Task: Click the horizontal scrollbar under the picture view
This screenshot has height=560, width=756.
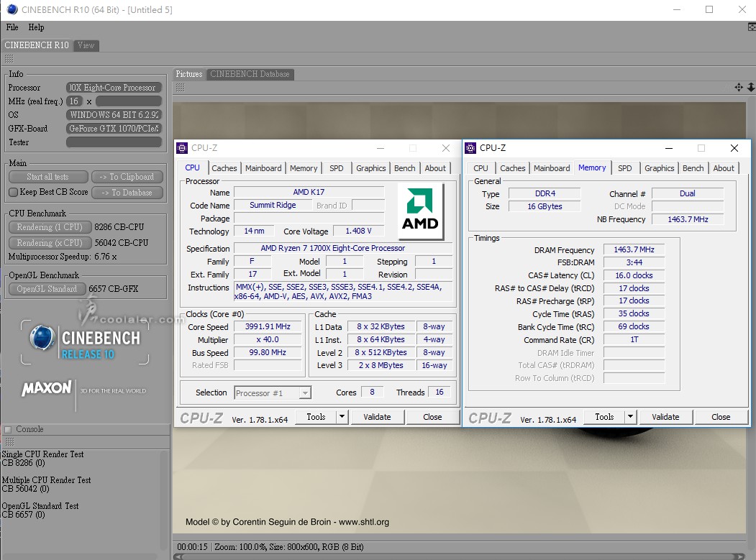Action: pyautogui.click(x=459, y=556)
